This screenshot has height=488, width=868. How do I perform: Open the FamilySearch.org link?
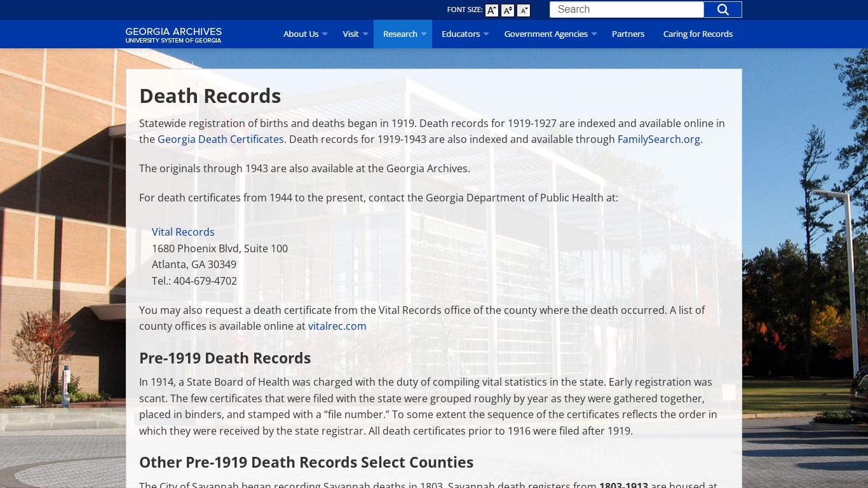[659, 139]
